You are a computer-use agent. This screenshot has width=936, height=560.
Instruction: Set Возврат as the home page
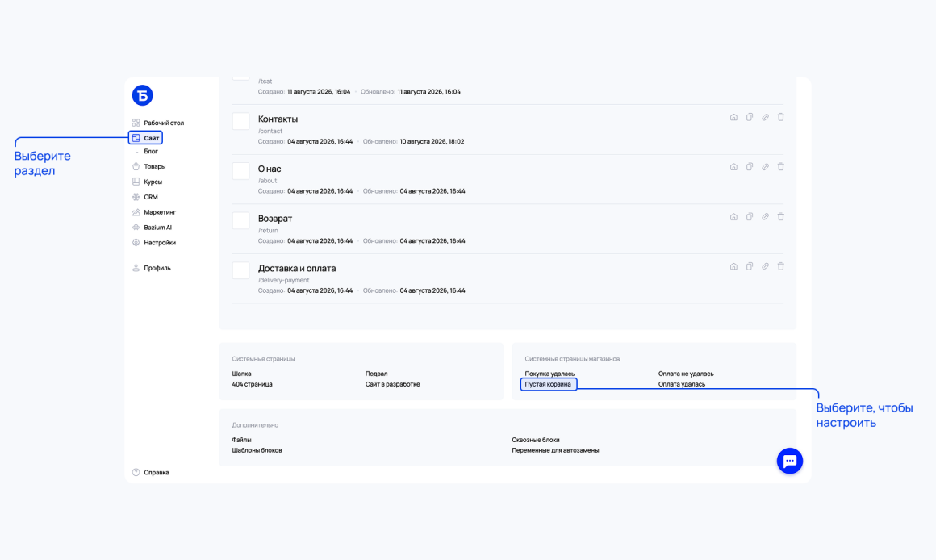pos(733,217)
